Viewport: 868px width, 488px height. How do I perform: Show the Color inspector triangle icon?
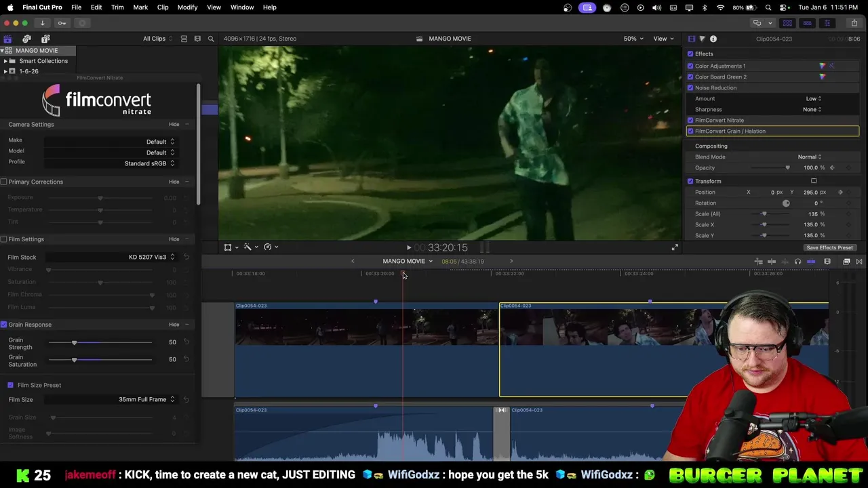[x=702, y=39]
